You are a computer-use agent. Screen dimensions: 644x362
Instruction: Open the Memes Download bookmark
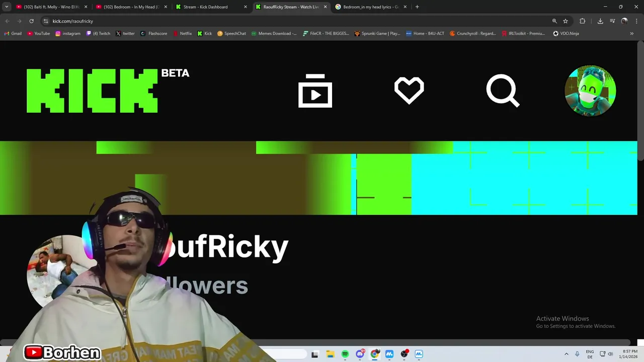tap(274, 33)
